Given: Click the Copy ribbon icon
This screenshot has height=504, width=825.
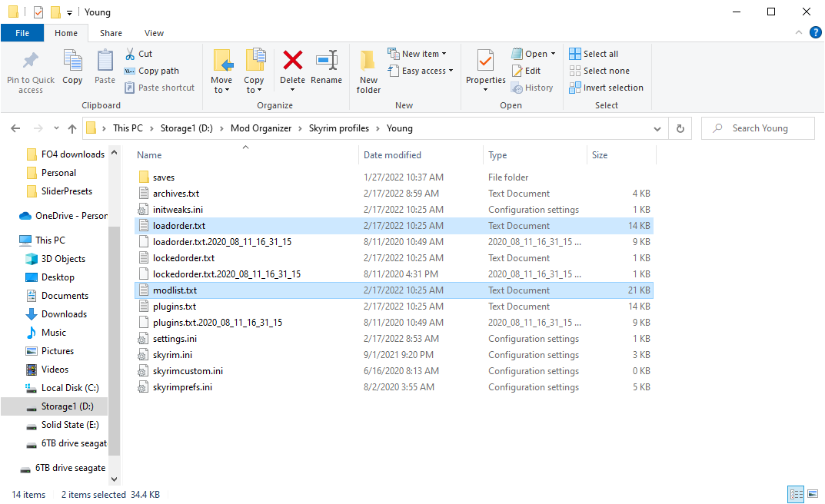Looking at the screenshot, I should click(x=72, y=61).
